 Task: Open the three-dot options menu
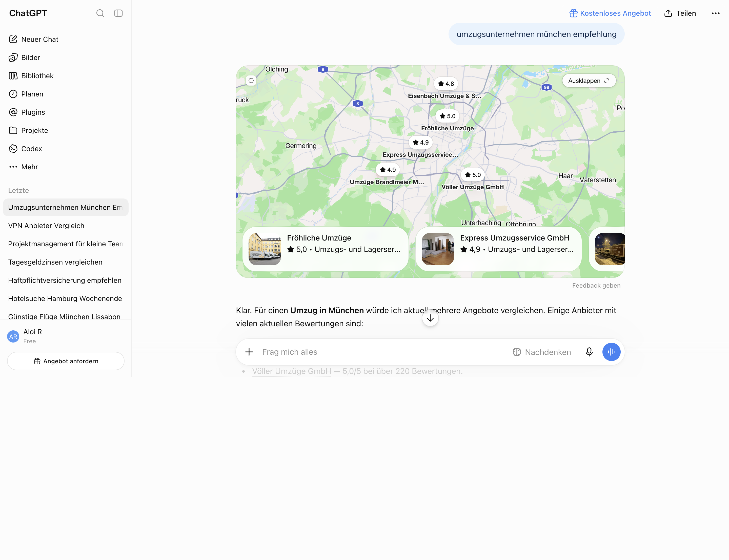tap(715, 13)
